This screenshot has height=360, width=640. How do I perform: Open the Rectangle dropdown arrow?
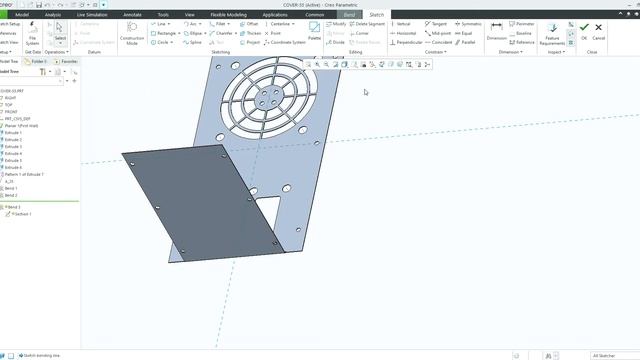(179, 33)
